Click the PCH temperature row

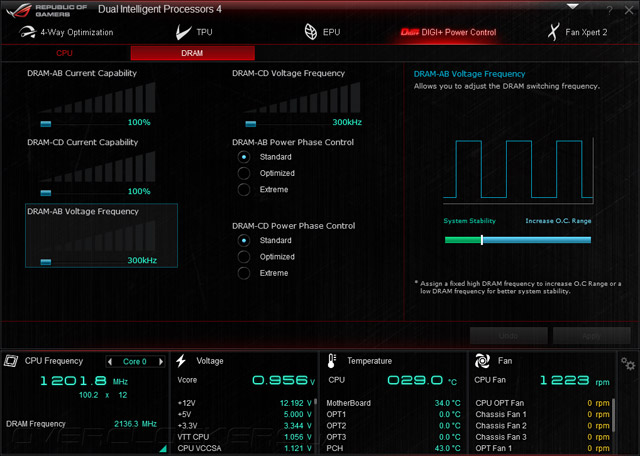393,448
